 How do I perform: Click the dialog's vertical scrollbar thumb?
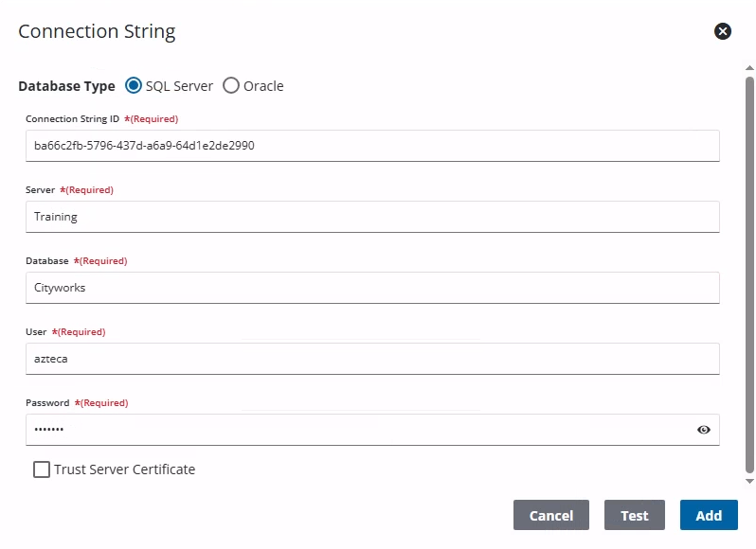click(x=750, y=274)
